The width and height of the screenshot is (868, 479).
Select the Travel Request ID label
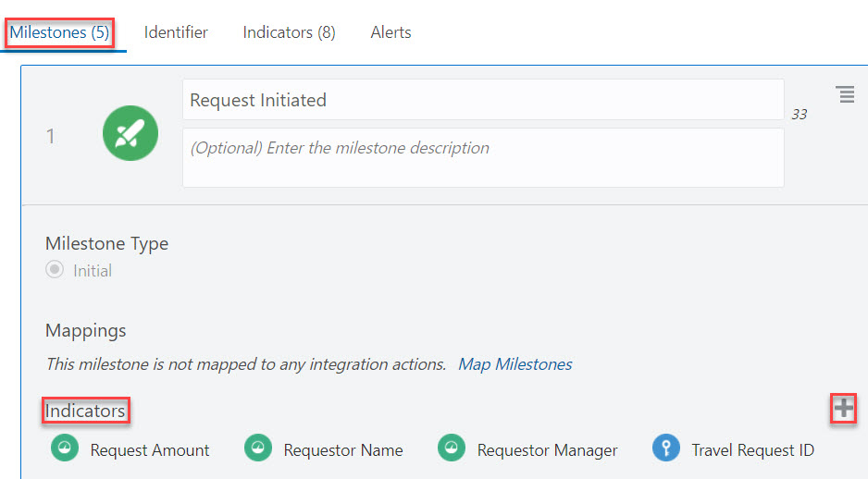(x=752, y=450)
